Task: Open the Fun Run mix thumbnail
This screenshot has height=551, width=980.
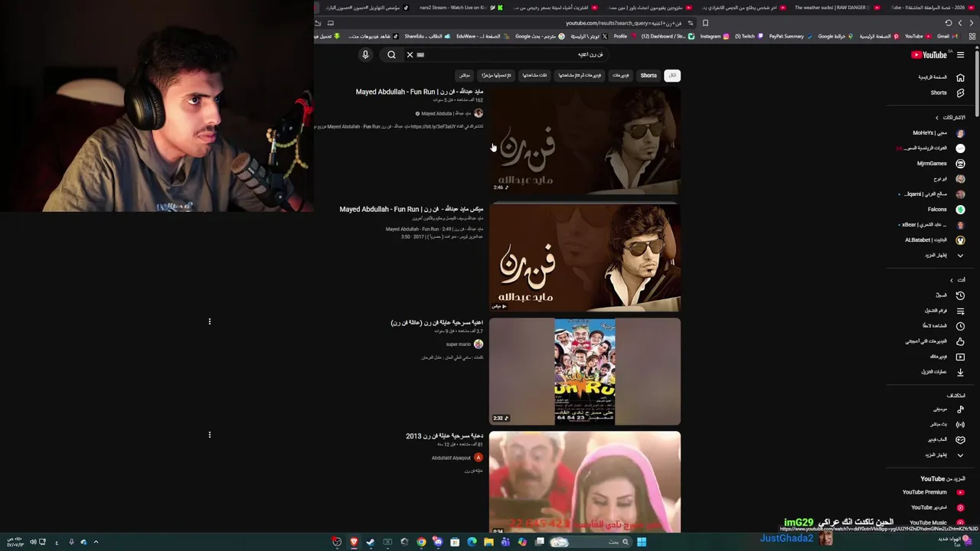Action: (585, 257)
